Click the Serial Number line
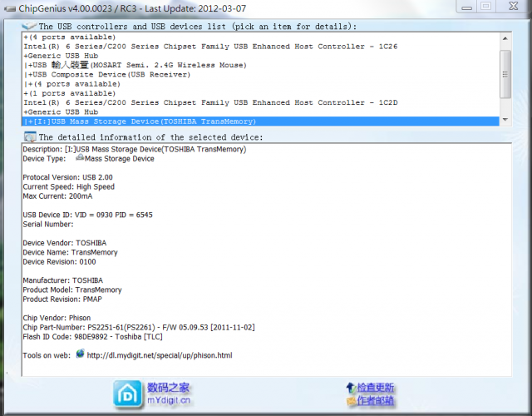This screenshot has height=416, width=532. [x=48, y=224]
